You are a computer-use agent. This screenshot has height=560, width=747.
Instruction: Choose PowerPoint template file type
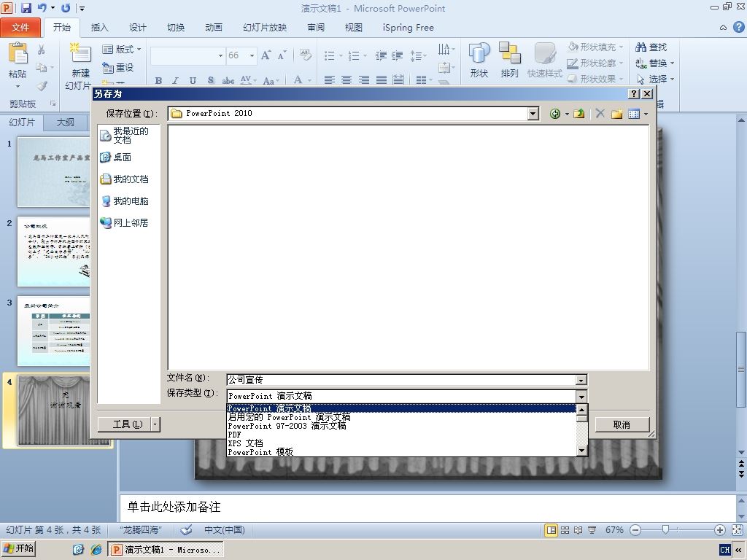[x=260, y=452]
